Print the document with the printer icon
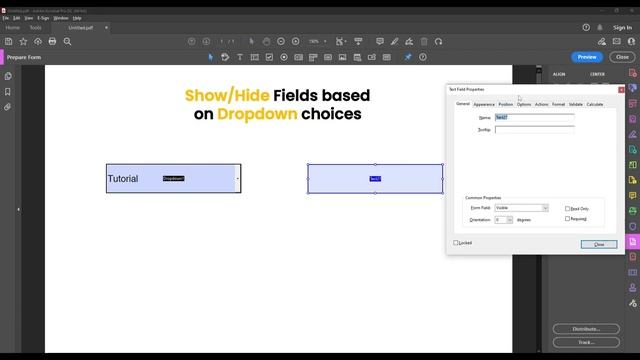Image resolution: width=640 pixels, height=360 pixels. (x=52, y=41)
